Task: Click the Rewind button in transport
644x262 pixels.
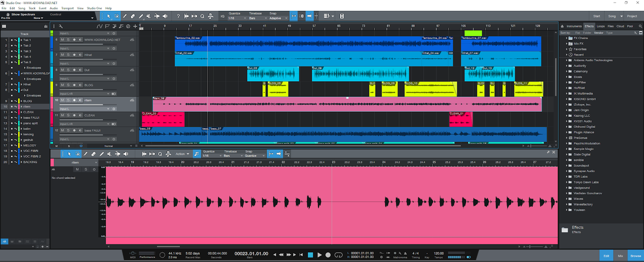Action: click(281, 255)
